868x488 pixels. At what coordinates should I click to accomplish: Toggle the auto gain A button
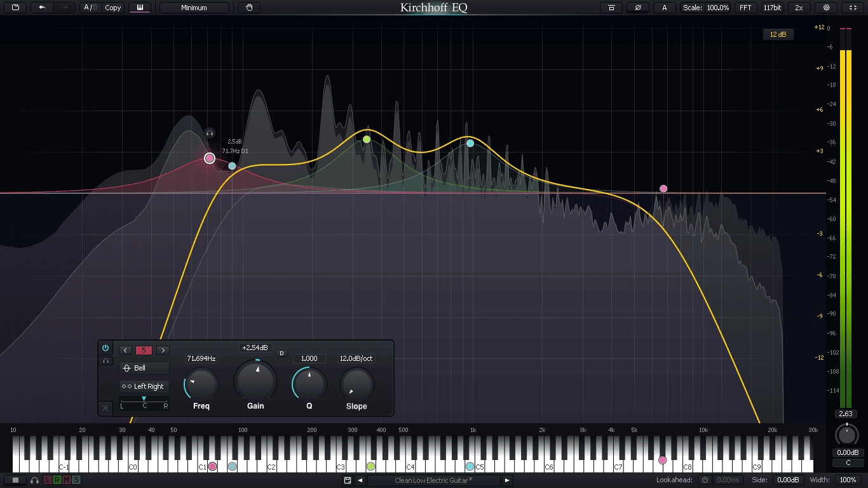tap(665, 8)
